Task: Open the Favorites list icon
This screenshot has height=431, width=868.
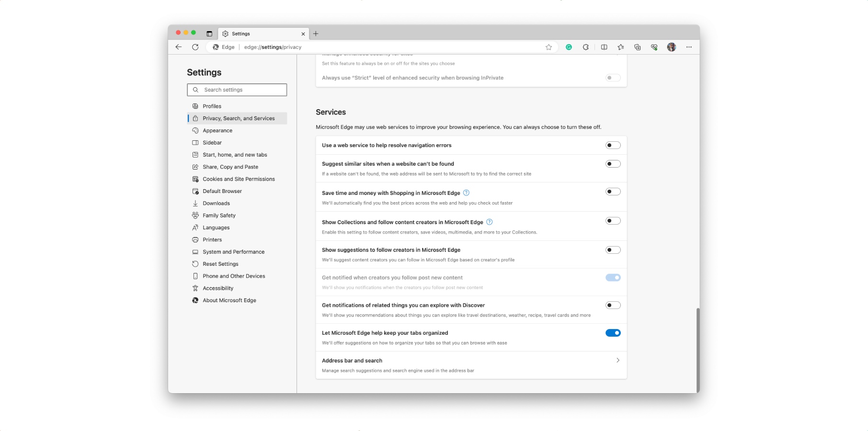Action: pyautogui.click(x=621, y=47)
